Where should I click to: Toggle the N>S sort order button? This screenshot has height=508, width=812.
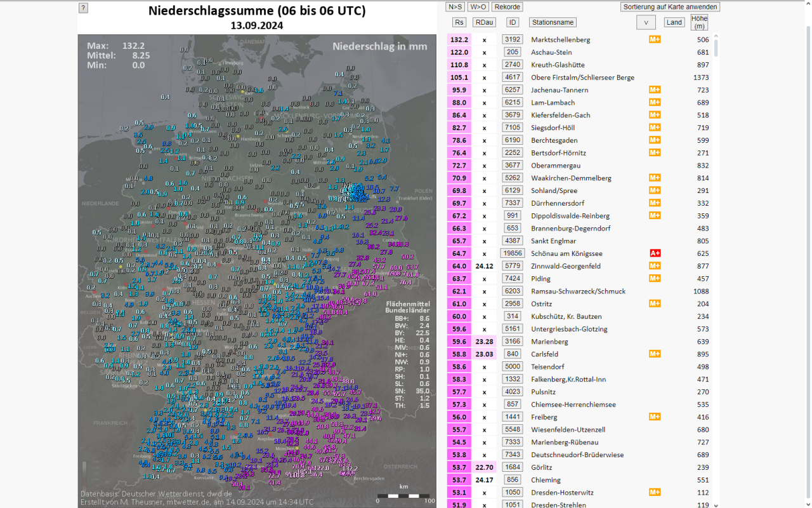[455, 7]
